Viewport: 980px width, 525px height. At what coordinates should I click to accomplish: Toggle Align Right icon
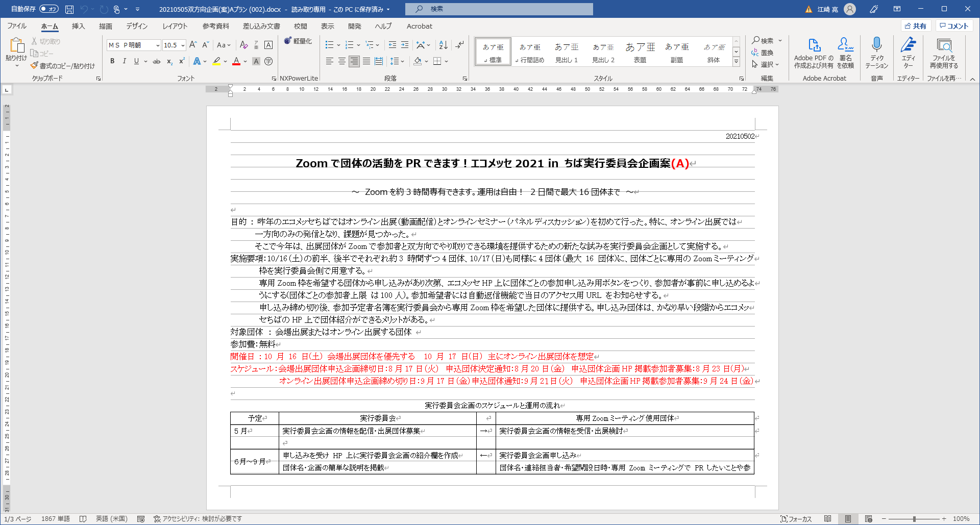point(354,61)
